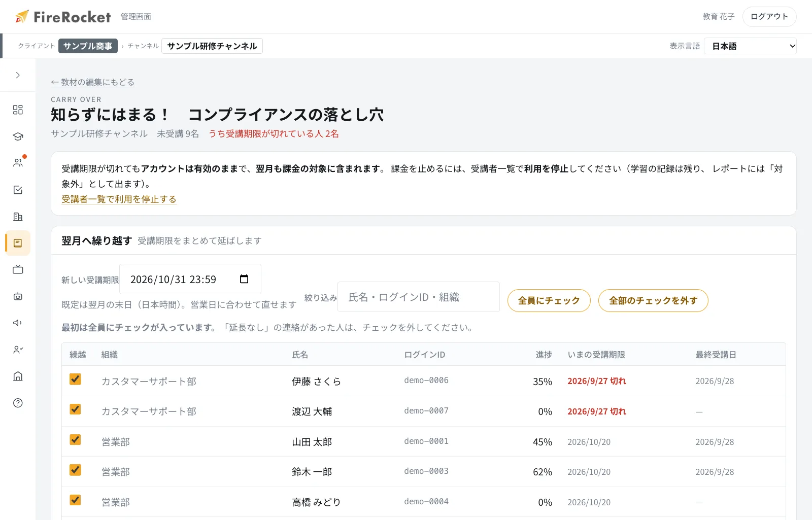
Task: Open the 表示言語 language dropdown
Action: tap(750, 46)
